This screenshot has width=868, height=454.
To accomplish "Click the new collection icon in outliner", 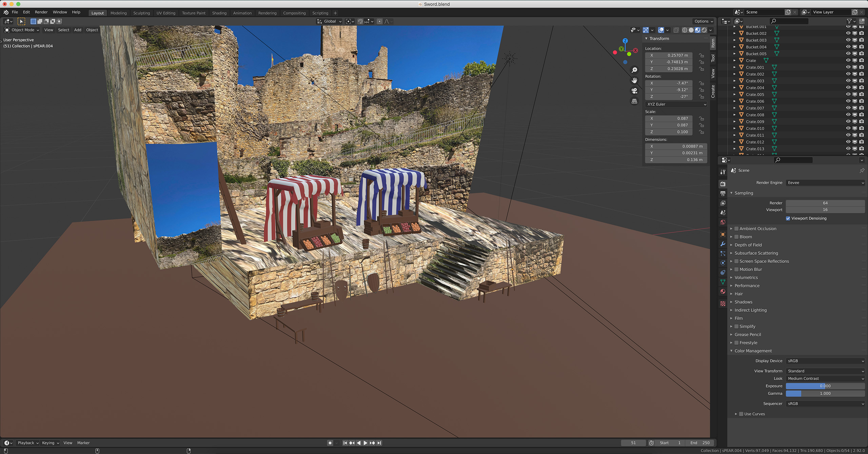I will (862, 21).
